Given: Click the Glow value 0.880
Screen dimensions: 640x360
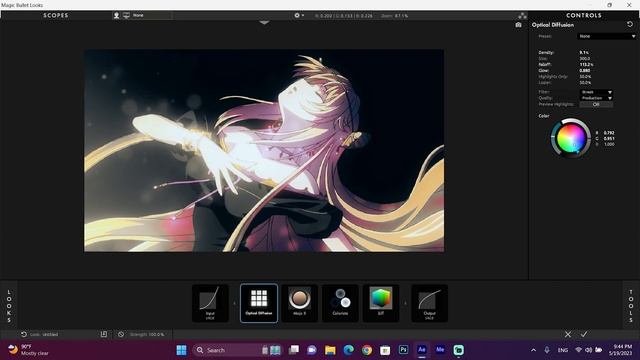Looking at the screenshot, I should (584, 71).
